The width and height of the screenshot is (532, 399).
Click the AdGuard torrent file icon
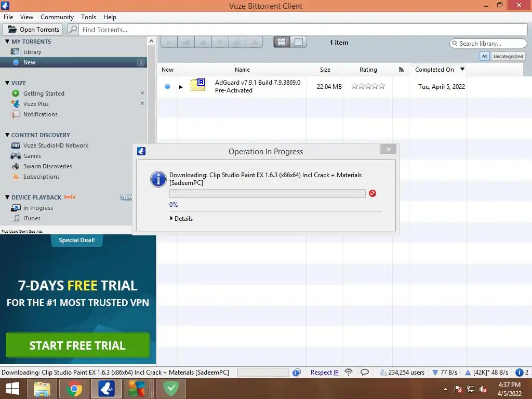198,85
